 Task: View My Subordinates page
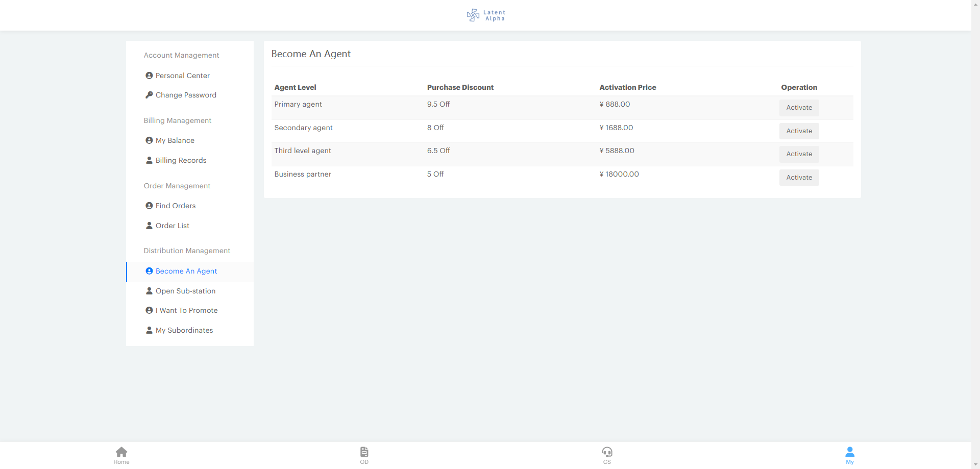(184, 330)
